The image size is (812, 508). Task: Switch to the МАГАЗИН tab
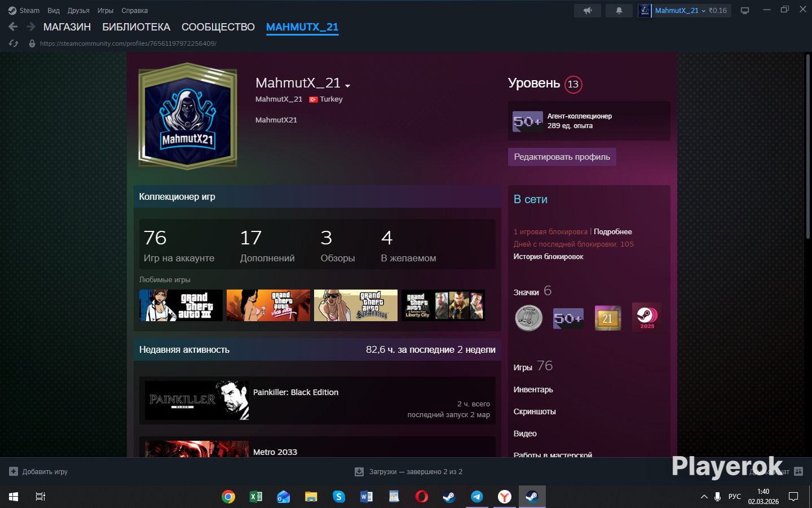(67, 27)
